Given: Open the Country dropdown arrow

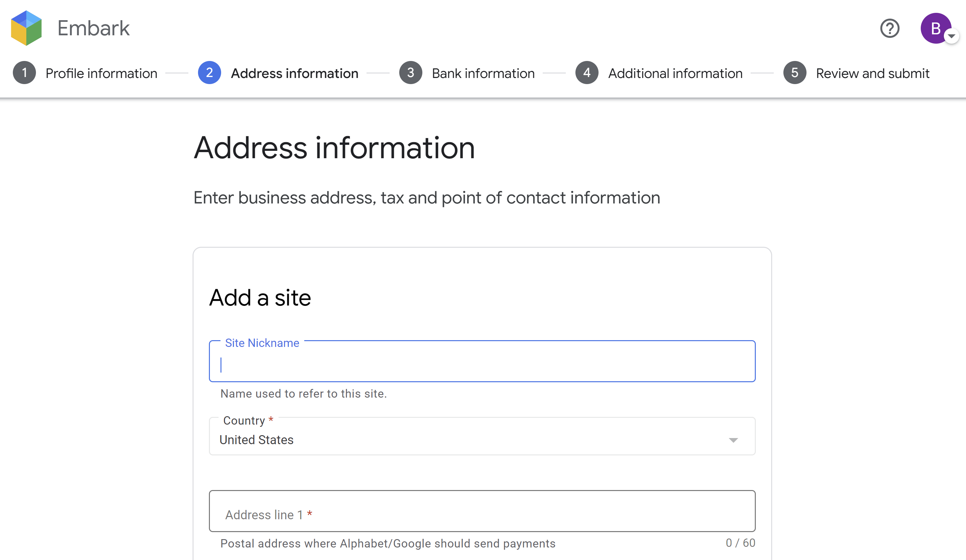Looking at the screenshot, I should [x=733, y=440].
